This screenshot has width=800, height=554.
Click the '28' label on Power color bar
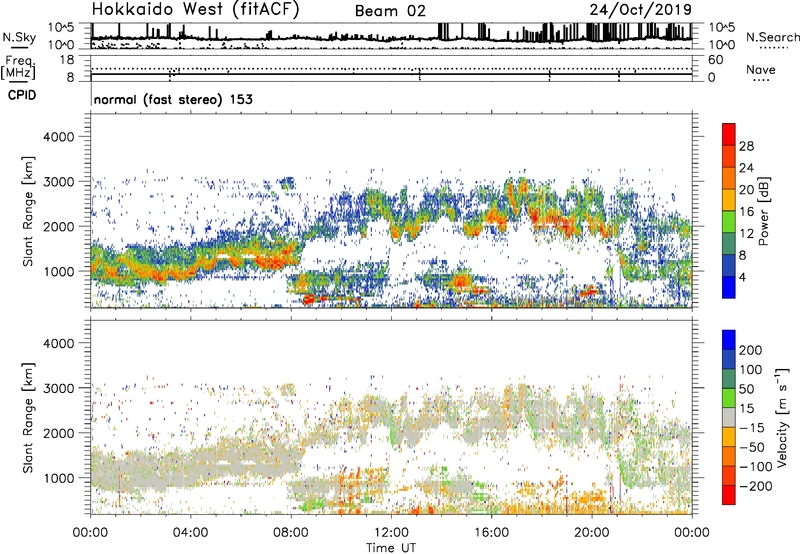746,146
